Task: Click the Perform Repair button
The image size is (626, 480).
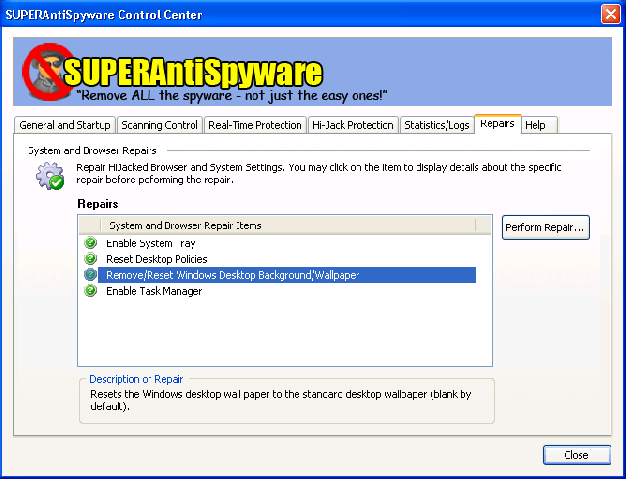Action: coord(545,227)
